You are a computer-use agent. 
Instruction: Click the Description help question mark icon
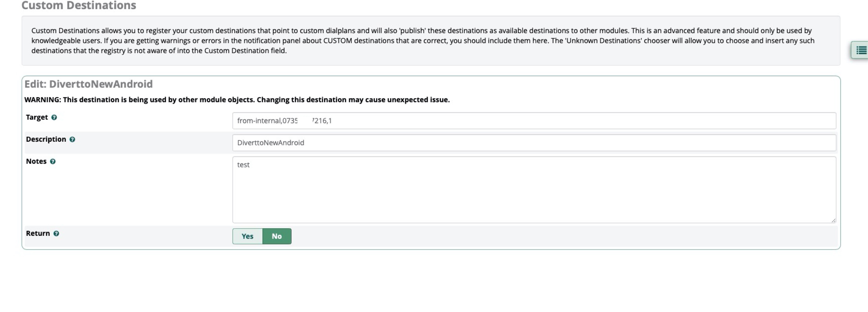[72, 139]
